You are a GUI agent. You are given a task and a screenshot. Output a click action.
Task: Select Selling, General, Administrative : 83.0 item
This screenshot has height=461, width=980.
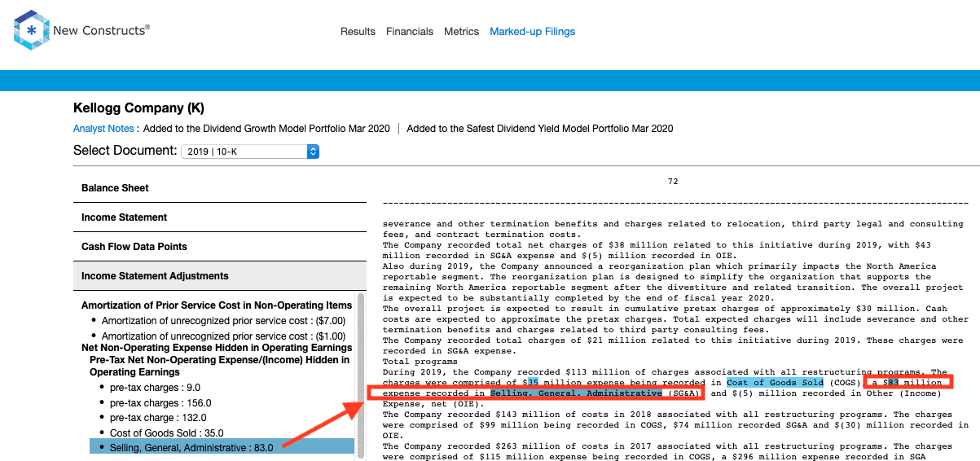point(222,446)
